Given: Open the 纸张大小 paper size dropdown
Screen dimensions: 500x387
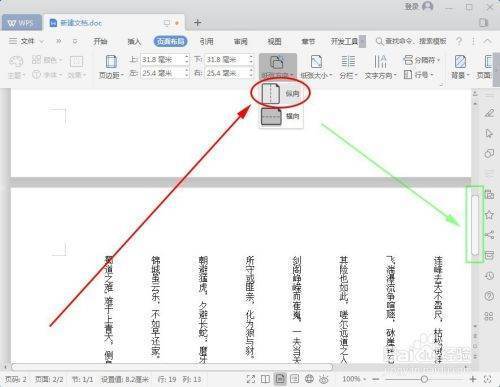Looking at the screenshot, I should [x=316, y=67].
